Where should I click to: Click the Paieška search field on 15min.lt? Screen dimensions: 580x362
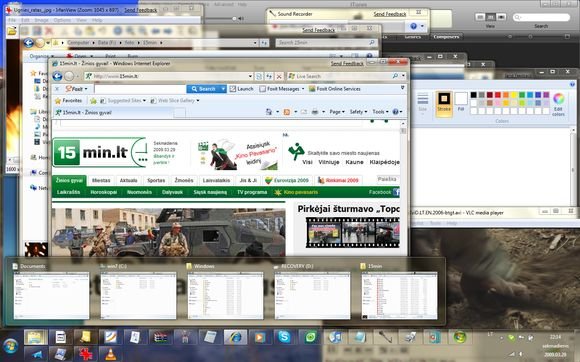point(388,179)
